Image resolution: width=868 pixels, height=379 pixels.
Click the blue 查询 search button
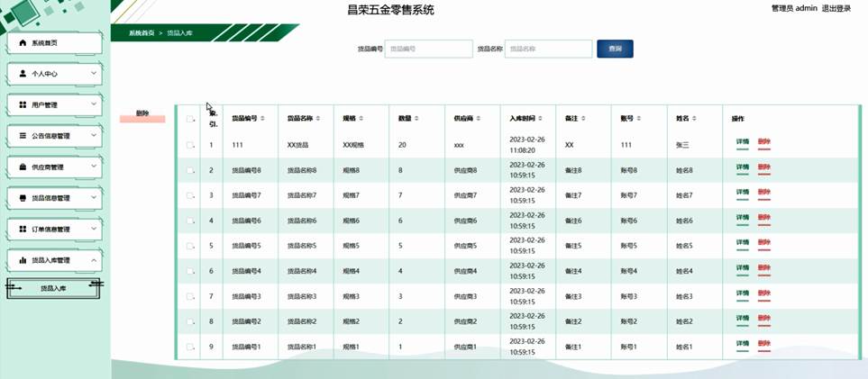pos(615,49)
